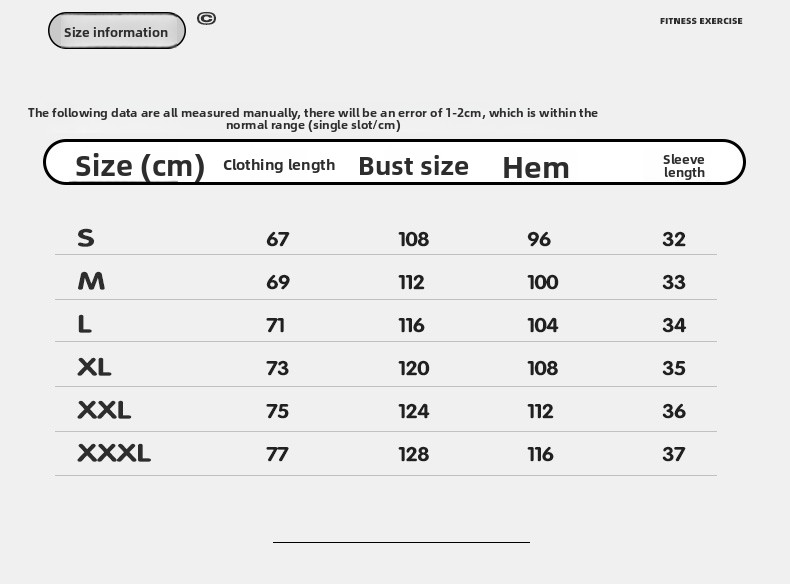
Task: Click the Hem column header
Action: point(536,167)
